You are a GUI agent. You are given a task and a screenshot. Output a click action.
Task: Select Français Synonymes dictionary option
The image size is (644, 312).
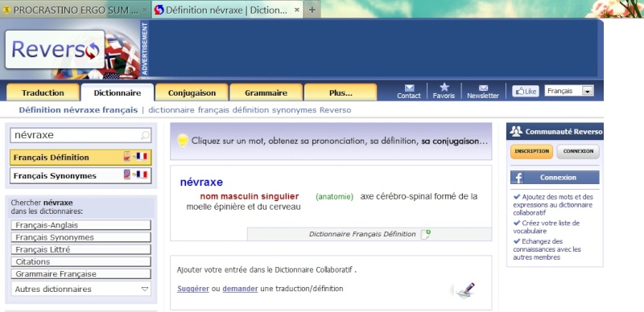pos(80,176)
